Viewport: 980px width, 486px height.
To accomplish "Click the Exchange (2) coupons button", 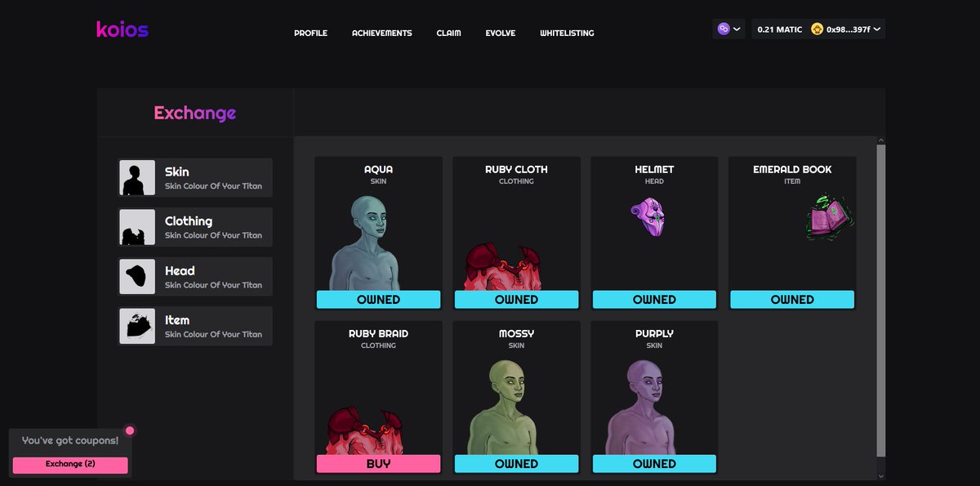I will coord(70,465).
